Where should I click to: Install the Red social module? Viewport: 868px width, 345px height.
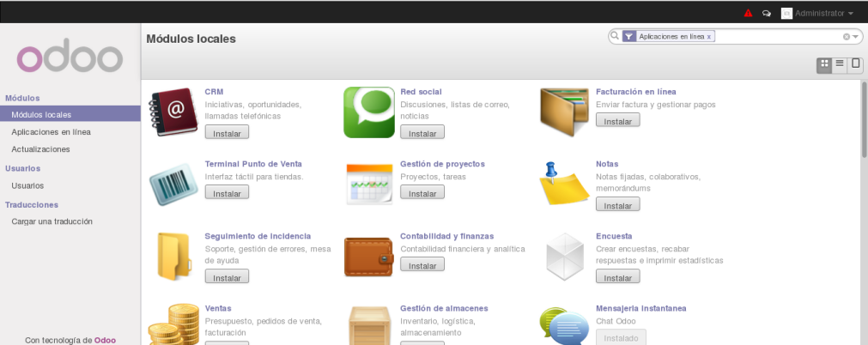pos(422,132)
